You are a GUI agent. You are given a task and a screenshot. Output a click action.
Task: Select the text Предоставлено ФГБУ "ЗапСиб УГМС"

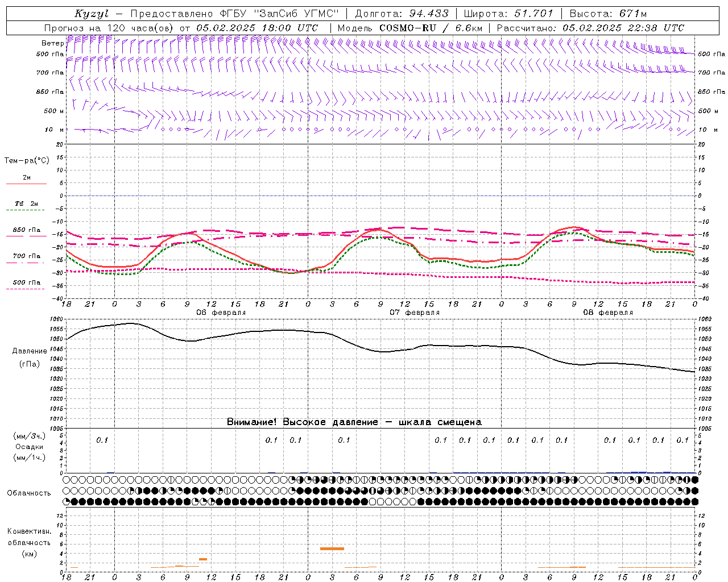point(235,14)
